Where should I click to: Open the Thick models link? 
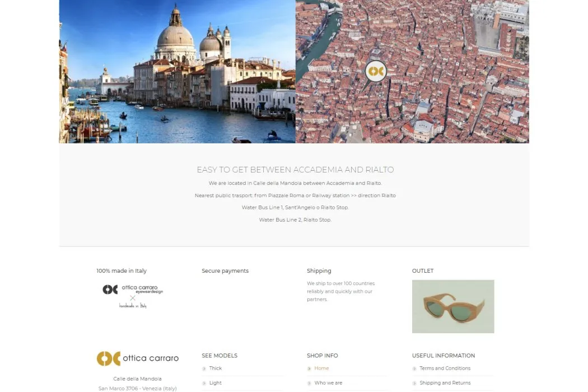(216, 368)
